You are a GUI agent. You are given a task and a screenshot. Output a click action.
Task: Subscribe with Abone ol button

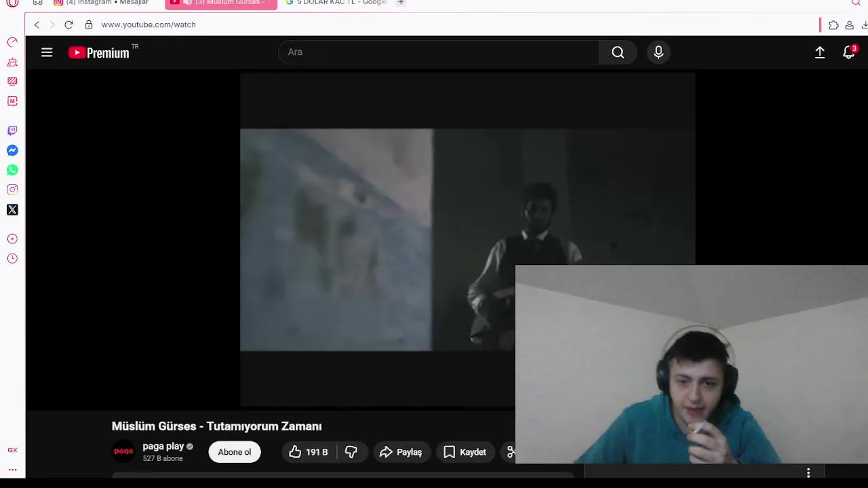(235, 452)
